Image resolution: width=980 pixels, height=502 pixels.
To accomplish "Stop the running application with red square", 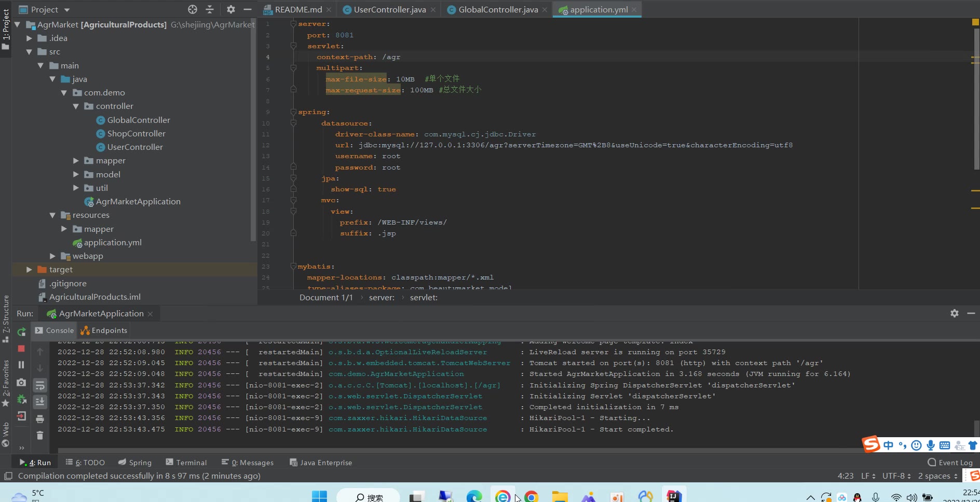I will click(x=21, y=348).
